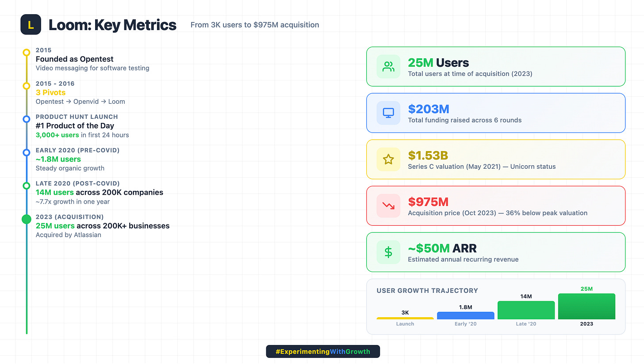The height and width of the screenshot is (364, 644).
Task: Click the '2023 (ACQUISITION)' label
Action: tap(70, 216)
